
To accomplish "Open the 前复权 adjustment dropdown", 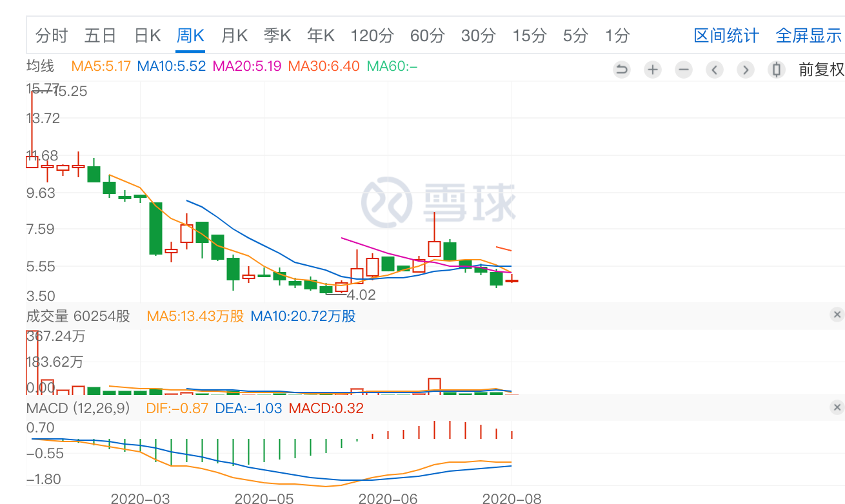I will pyautogui.click(x=821, y=69).
